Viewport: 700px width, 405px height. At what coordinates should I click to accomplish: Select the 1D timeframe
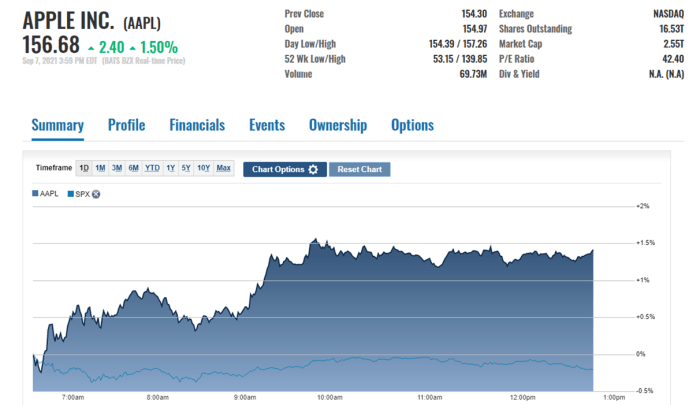click(84, 168)
